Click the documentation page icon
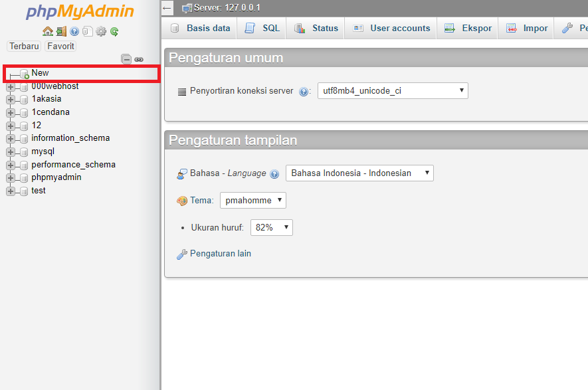 coord(87,31)
